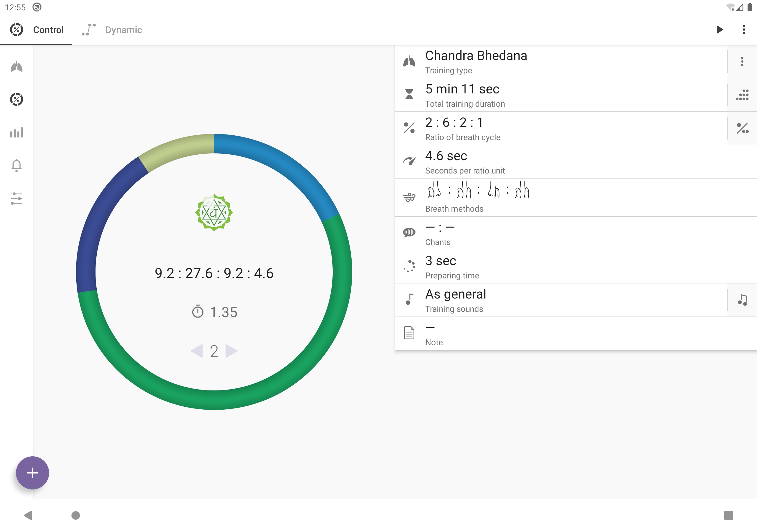Start training with the play button

coord(720,30)
